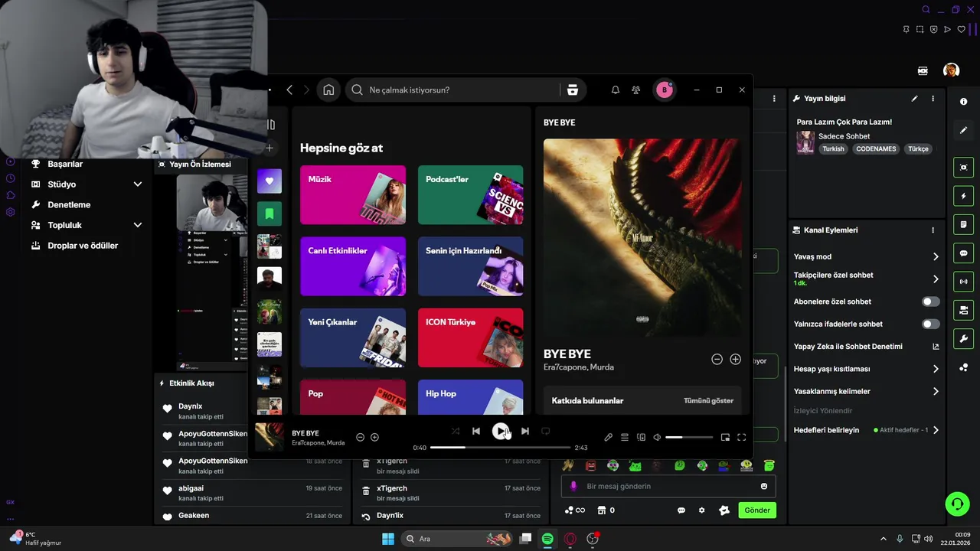Open the Podcast'ler browse card

tap(471, 195)
